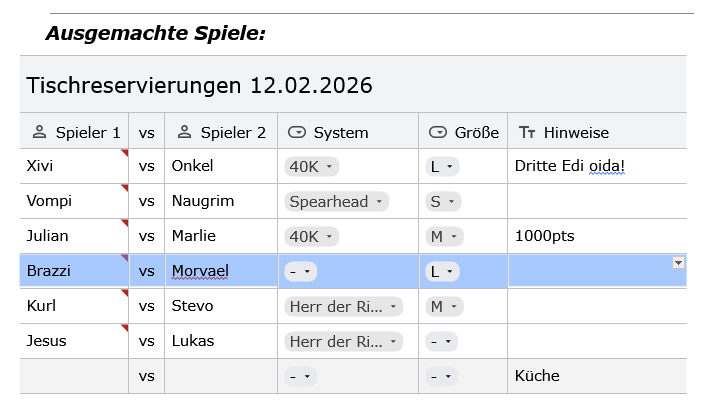Screen dimensions: 703x407
Task: Expand the system dropdown in Kurl vs Stevo row
Action: coord(344,306)
